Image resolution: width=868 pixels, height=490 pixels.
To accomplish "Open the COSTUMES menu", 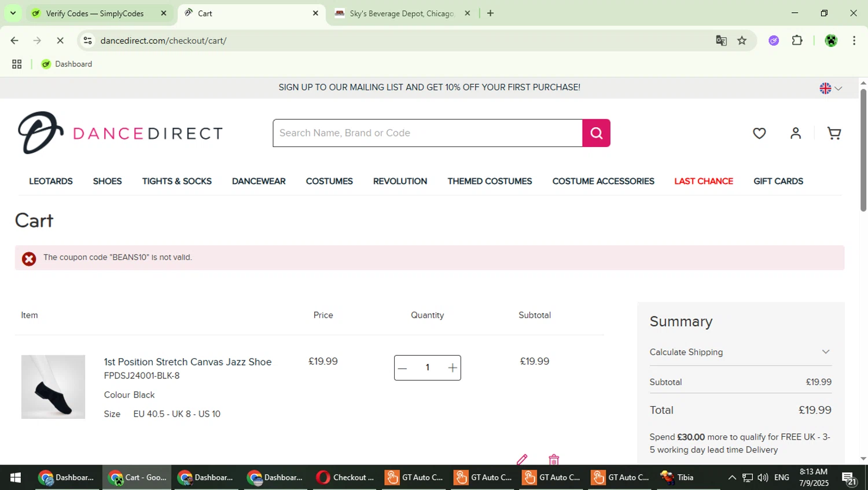I will [329, 181].
